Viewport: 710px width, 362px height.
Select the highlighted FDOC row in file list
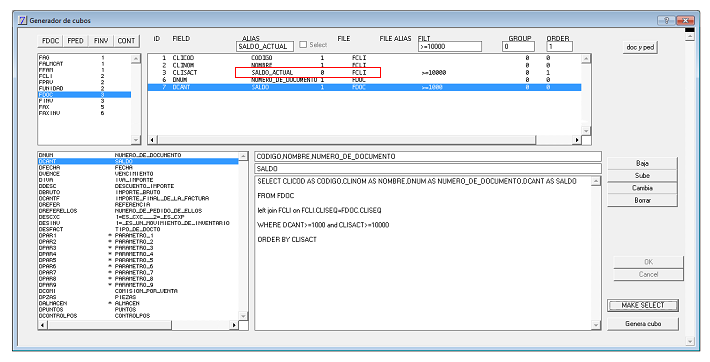coord(84,95)
